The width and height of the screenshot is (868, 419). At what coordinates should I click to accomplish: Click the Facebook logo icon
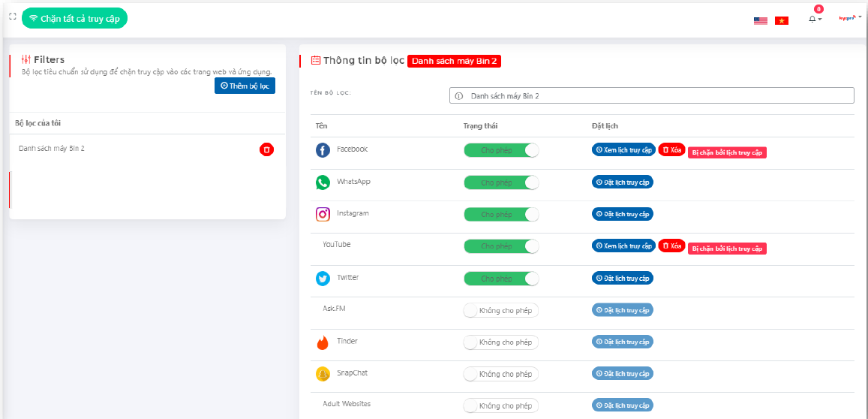pyautogui.click(x=323, y=150)
